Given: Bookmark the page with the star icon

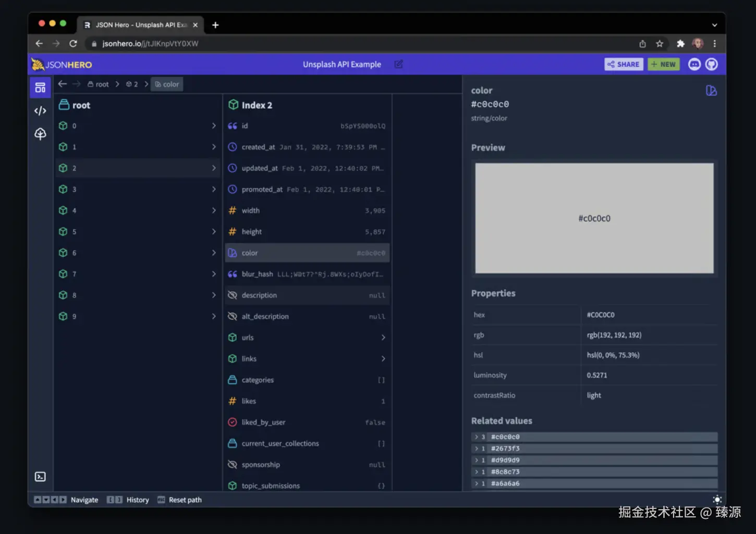Looking at the screenshot, I should (660, 44).
